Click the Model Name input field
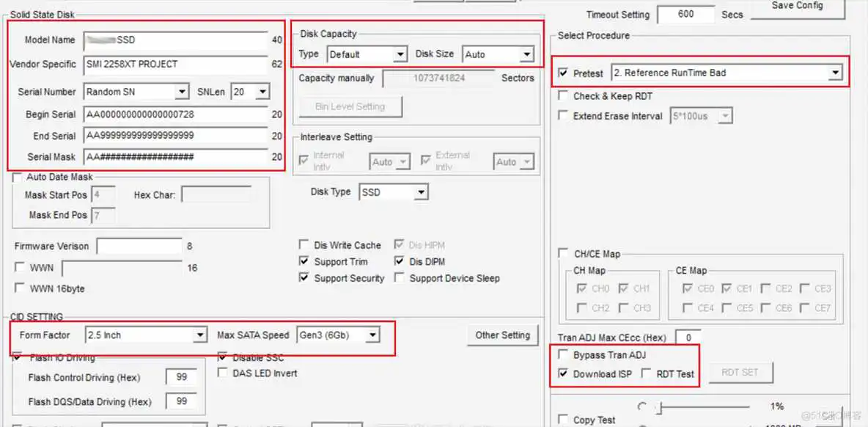Screen dimensions: 868x427 [176, 40]
